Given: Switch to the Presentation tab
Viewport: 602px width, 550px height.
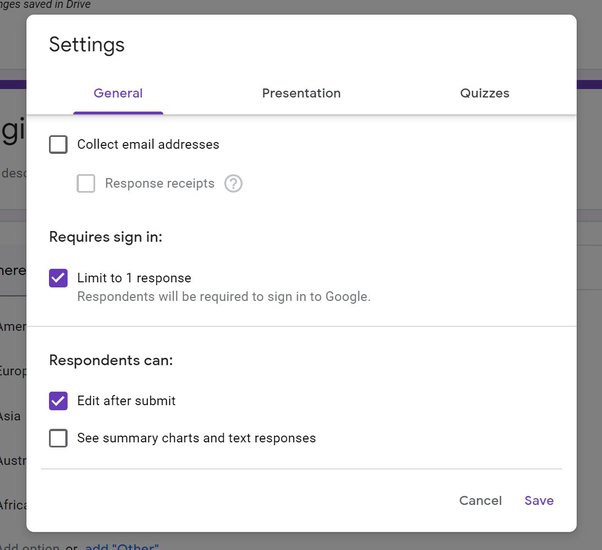Looking at the screenshot, I should pos(301,93).
